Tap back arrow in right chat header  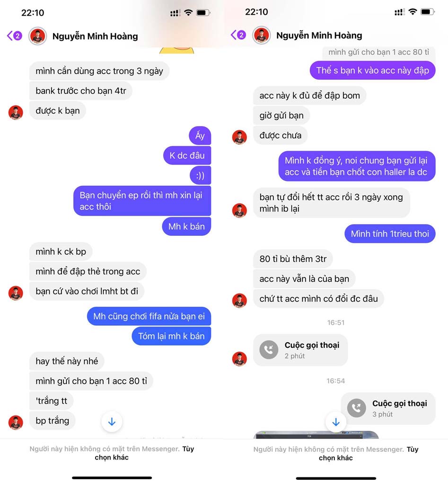point(234,35)
